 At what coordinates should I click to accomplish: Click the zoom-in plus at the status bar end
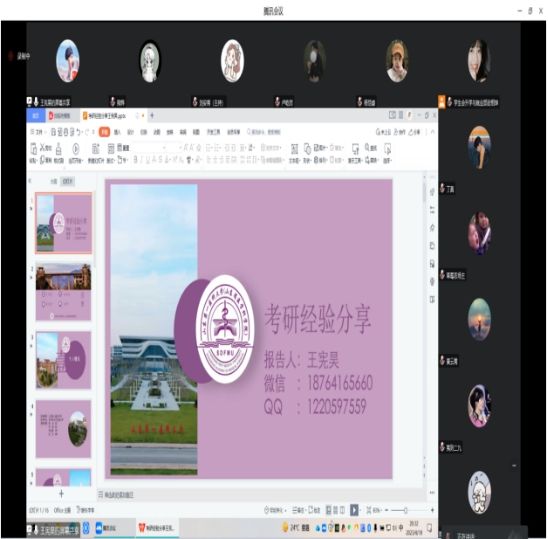pyautogui.click(x=432, y=510)
